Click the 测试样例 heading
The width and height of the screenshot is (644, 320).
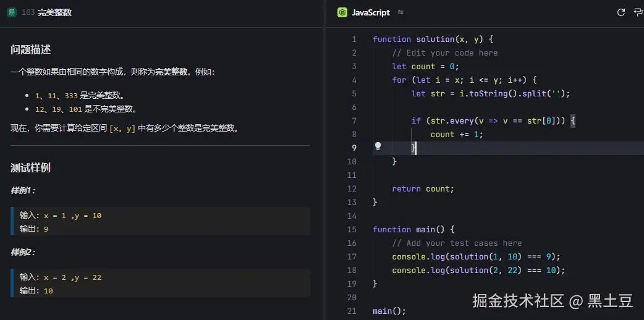(30, 167)
